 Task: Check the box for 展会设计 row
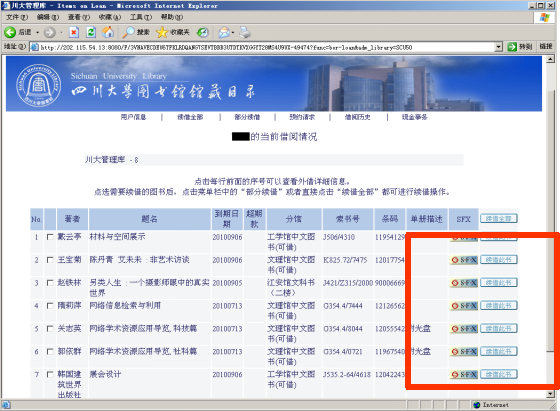(50, 374)
